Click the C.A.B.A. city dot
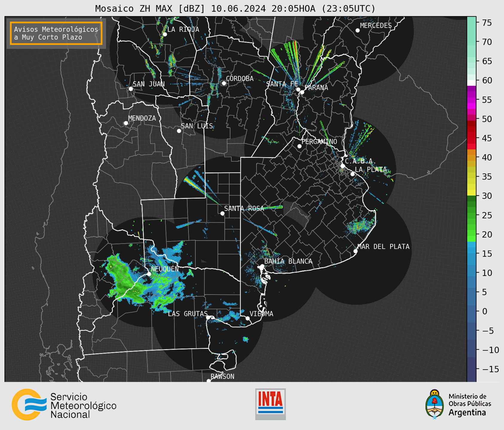Screen dimensions: 504x430 pos(343,166)
